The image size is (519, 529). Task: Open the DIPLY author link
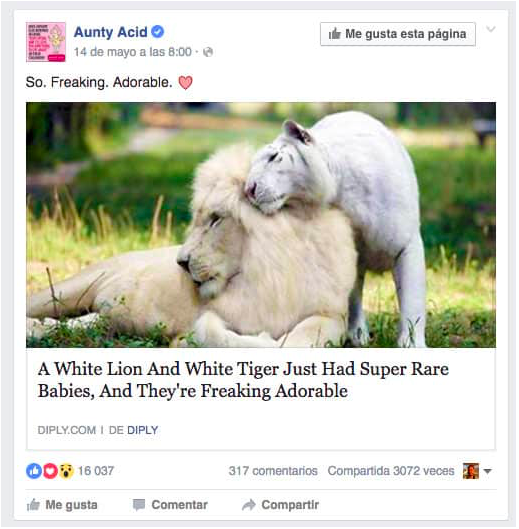pyautogui.click(x=142, y=430)
